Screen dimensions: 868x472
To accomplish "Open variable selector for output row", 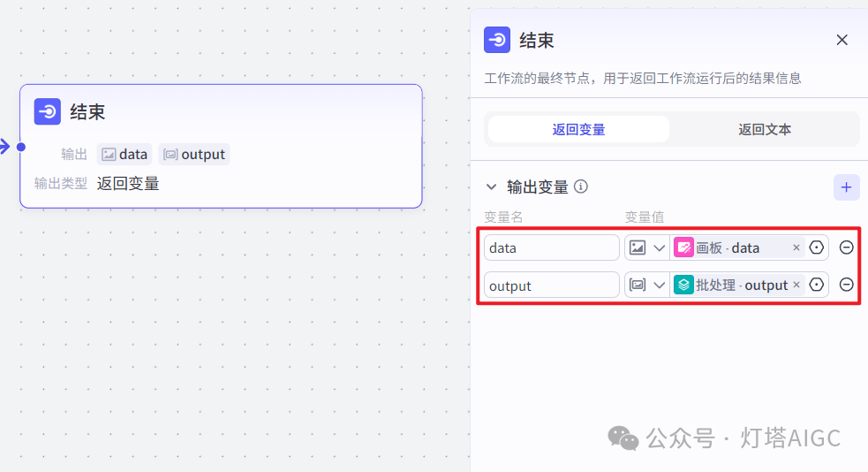I will click(x=817, y=285).
